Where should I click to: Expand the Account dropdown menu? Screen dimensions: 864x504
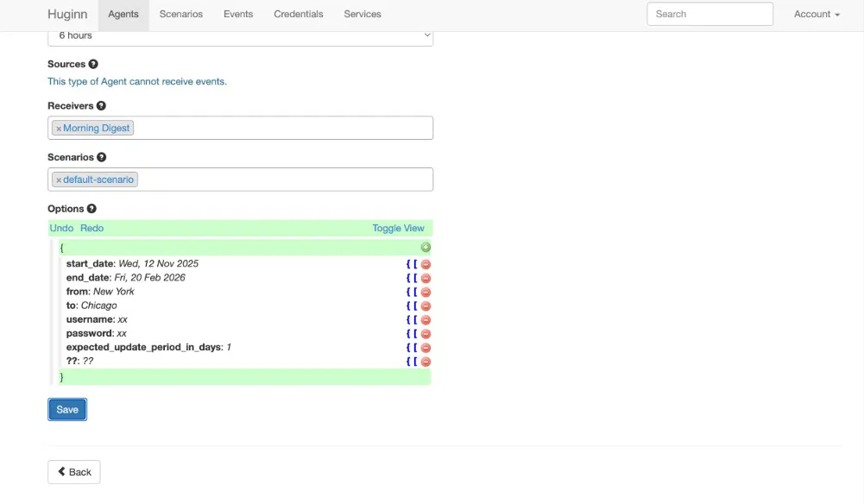point(817,15)
